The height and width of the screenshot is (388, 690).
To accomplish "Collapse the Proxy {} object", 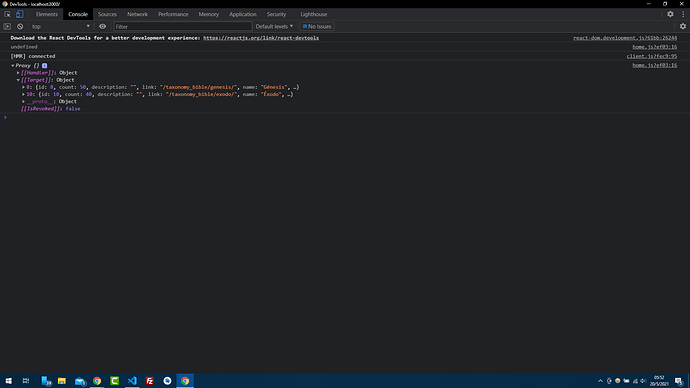I will coord(13,66).
